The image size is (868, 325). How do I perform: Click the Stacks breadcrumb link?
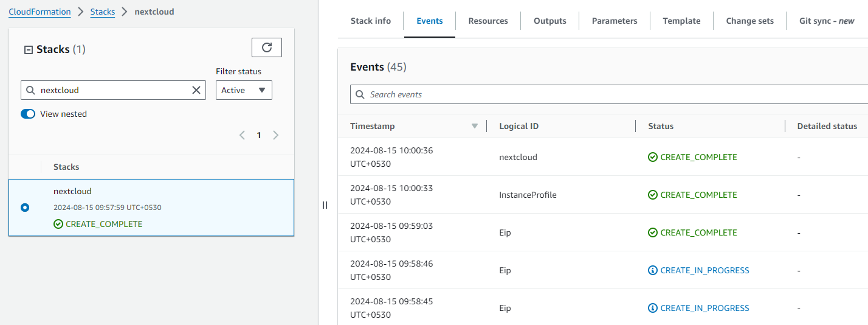point(103,12)
